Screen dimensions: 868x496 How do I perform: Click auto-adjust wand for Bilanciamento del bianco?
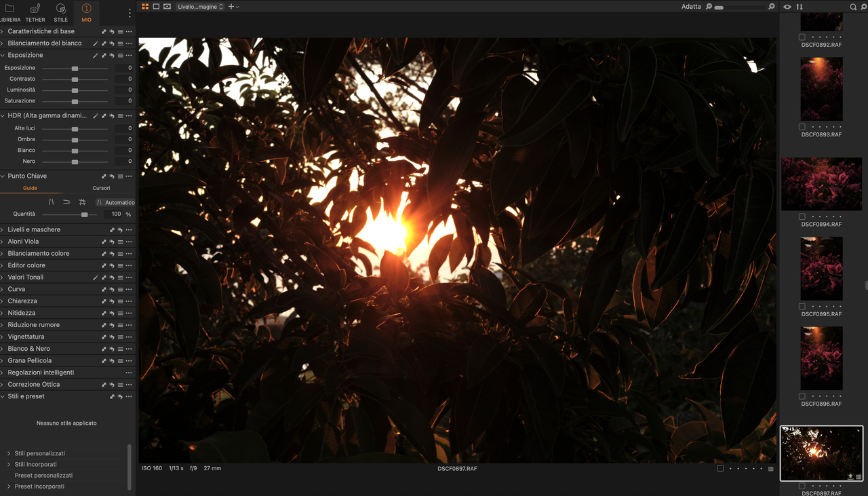tap(96, 43)
